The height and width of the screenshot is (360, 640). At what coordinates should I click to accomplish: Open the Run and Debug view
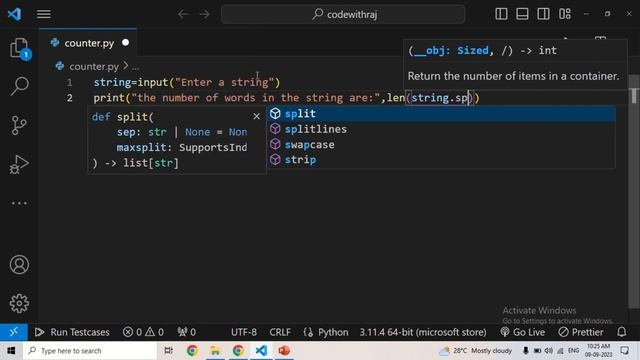tap(19, 164)
